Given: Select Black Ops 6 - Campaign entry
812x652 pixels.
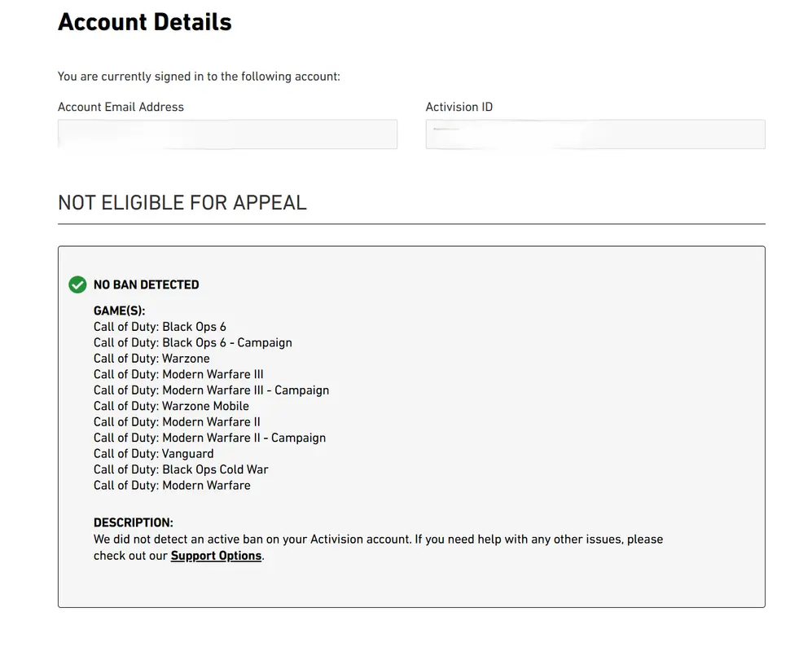Looking at the screenshot, I should pos(192,343).
